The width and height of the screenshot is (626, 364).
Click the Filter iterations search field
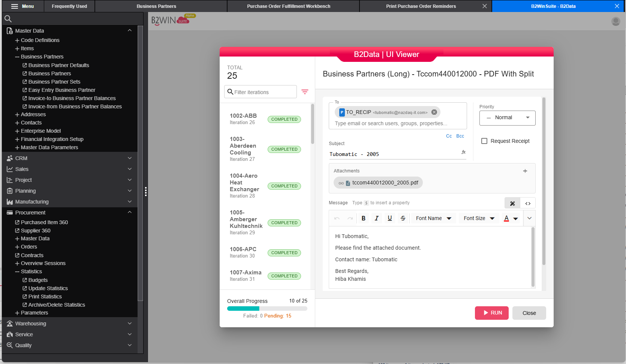click(x=261, y=92)
